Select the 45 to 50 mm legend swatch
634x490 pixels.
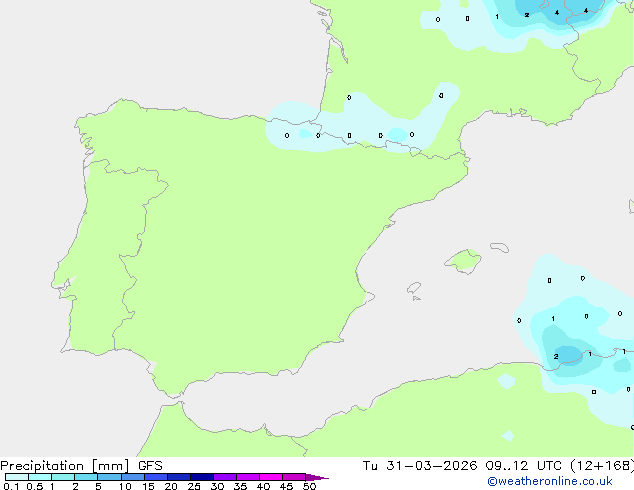[294, 477]
